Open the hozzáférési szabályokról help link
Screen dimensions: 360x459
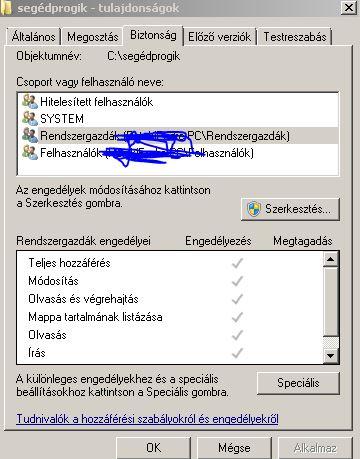[147, 419]
